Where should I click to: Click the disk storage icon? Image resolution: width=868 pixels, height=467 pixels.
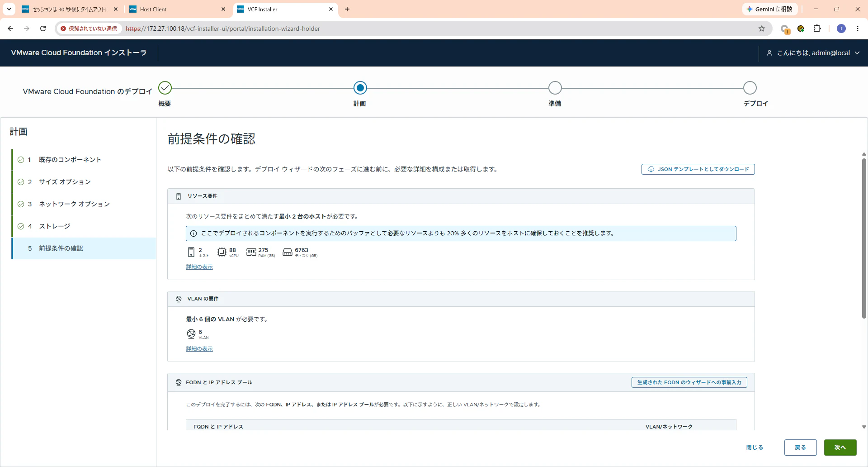[x=288, y=252]
